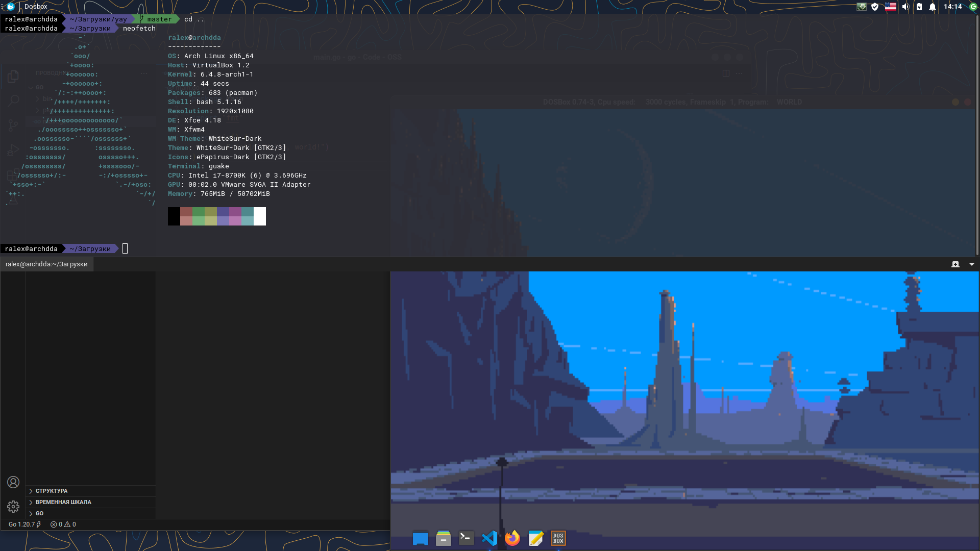980x551 pixels.
Task: Click the green logout session icon
Action: (x=973, y=7)
